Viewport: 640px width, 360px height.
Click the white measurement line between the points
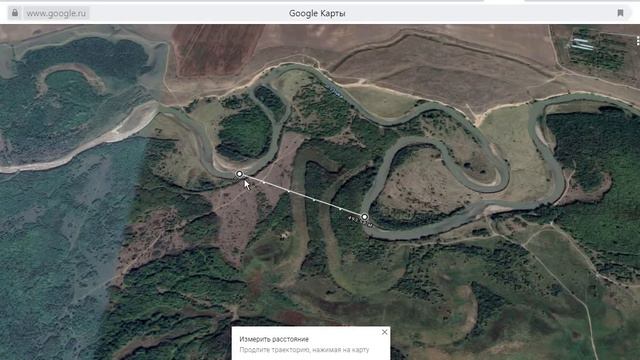coord(302,196)
